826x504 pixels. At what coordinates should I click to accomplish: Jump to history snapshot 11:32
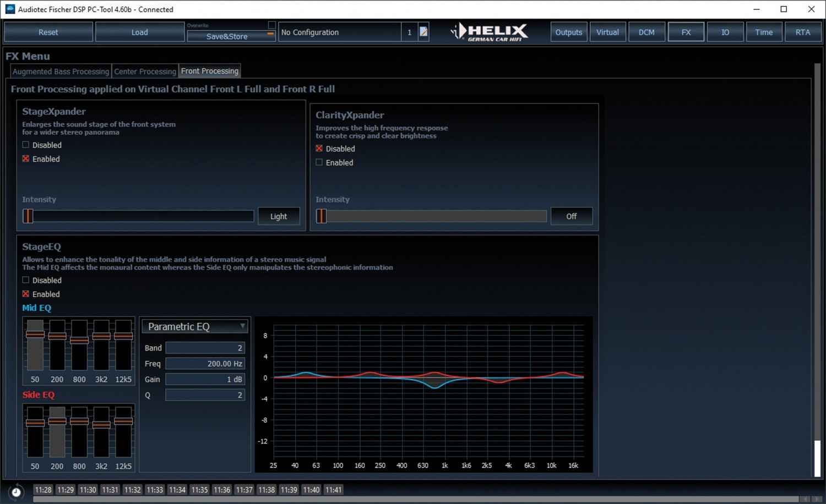(132, 490)
